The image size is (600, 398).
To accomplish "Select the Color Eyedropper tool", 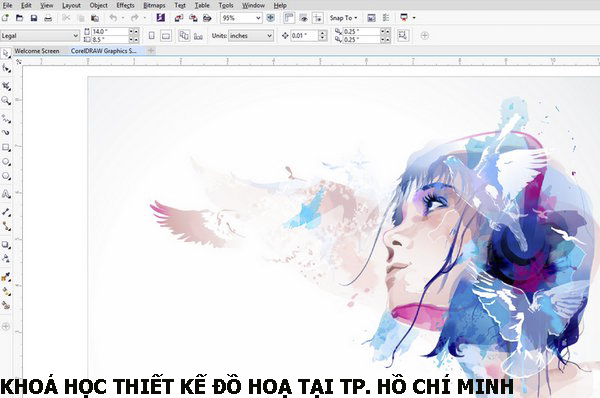I will tap(6, 277).
